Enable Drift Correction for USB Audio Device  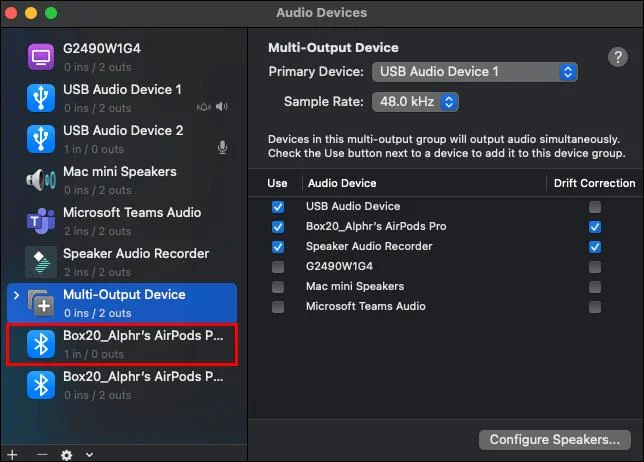(x=595, y=207)
